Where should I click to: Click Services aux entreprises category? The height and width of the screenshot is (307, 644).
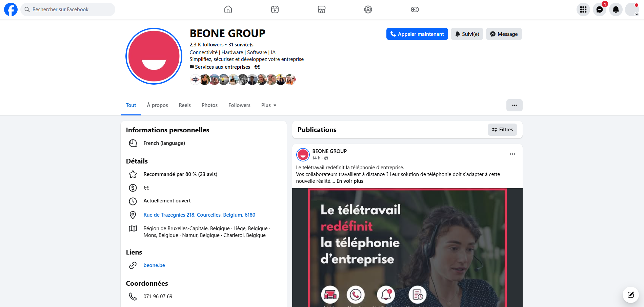[223, 67]
